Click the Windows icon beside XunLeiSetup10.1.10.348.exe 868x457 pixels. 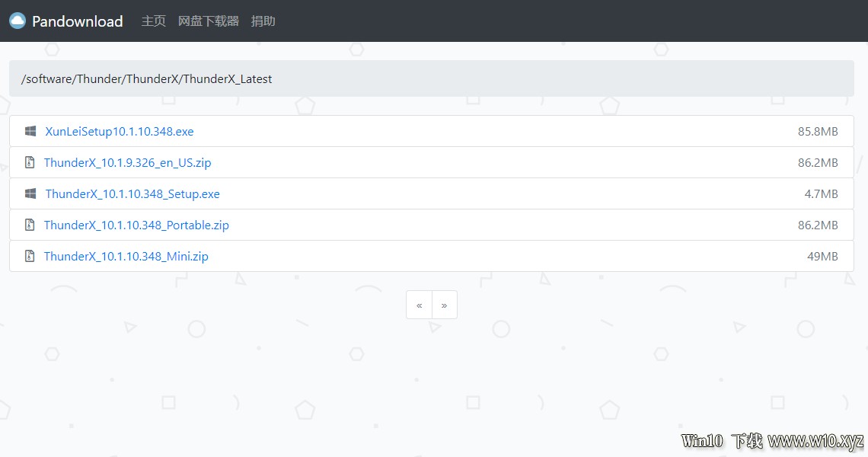pos(30,131)
